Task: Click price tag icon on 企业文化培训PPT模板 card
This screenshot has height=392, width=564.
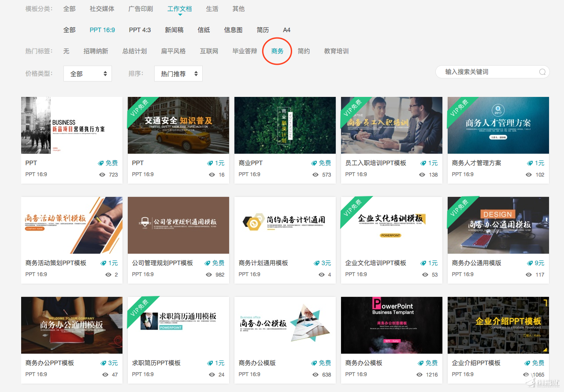Action: click(423, 263)
